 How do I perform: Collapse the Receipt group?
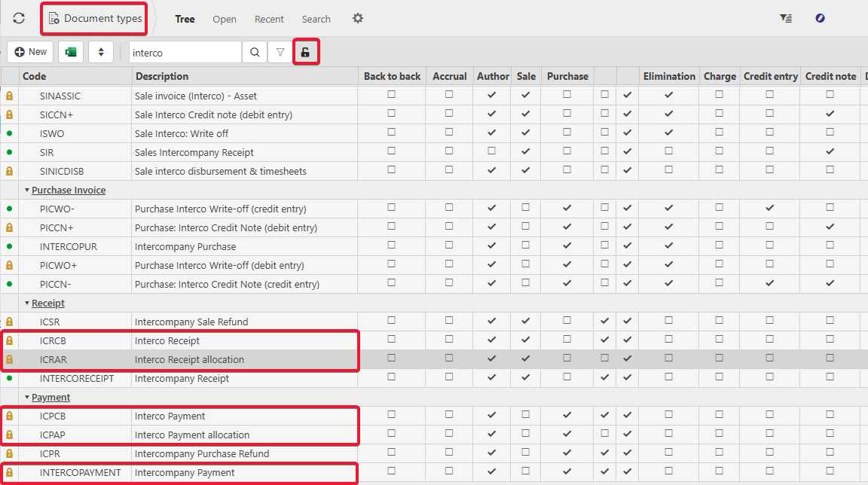pos(26,303)
